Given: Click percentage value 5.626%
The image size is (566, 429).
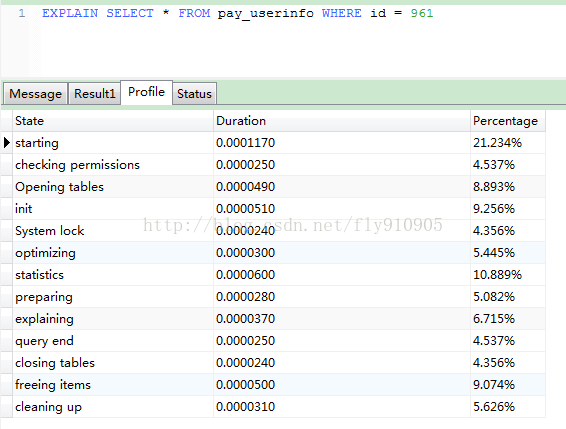Looking at the screenshot, I should (494, 407).
